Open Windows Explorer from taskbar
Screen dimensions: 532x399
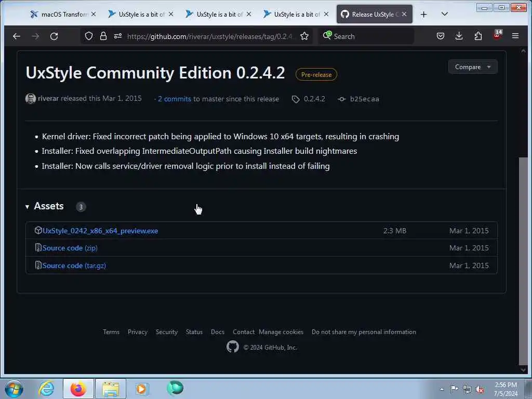[x=111, y=389]
